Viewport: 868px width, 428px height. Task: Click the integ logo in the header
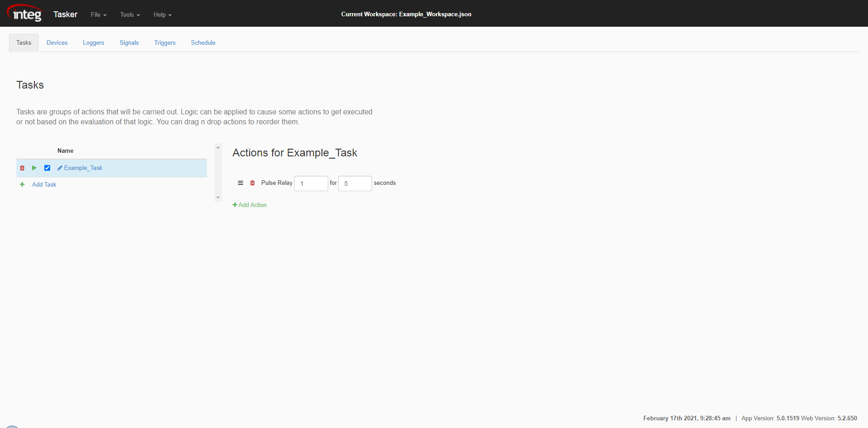point(25,13)
